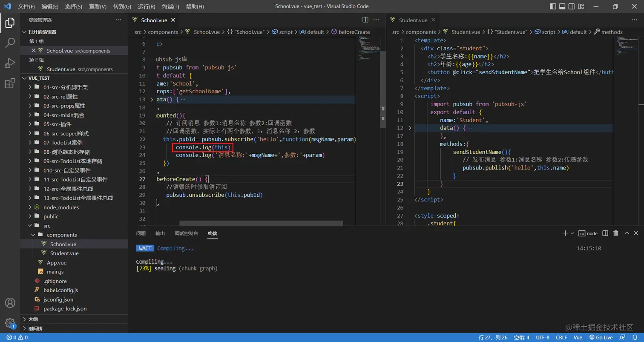644x342 pixels.
Task: Open the Search view in activity bar
Action: (x=10, y=43)
